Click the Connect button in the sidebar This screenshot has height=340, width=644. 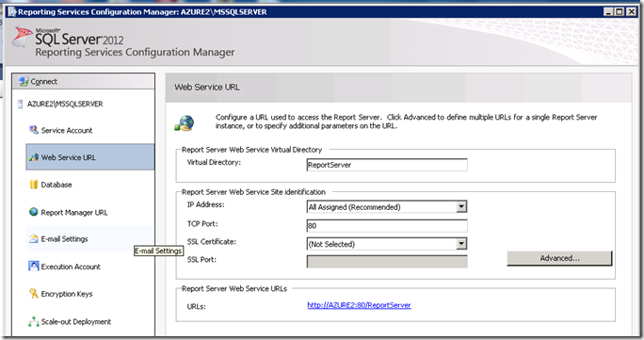(x=84, y=81)
